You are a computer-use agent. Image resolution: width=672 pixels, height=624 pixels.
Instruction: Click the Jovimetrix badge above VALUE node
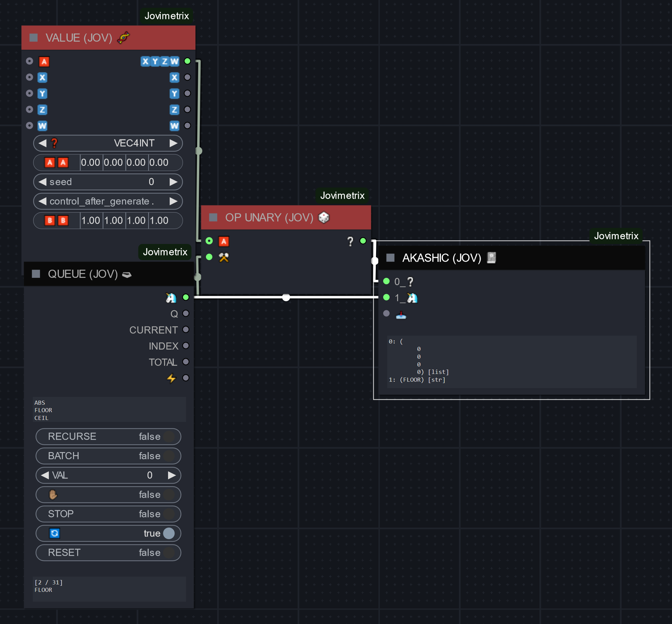coord(166,16)
